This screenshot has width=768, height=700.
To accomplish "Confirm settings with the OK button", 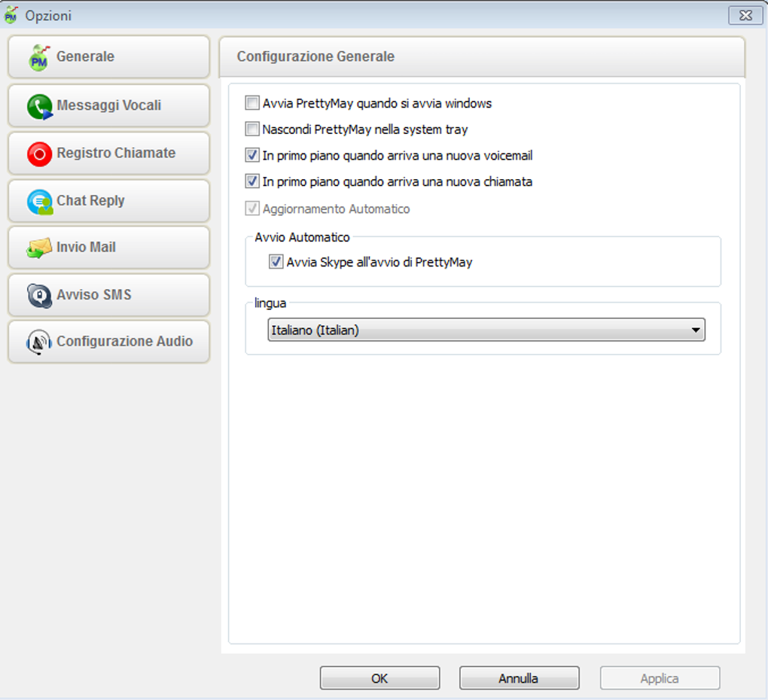I will coord(379,678).
